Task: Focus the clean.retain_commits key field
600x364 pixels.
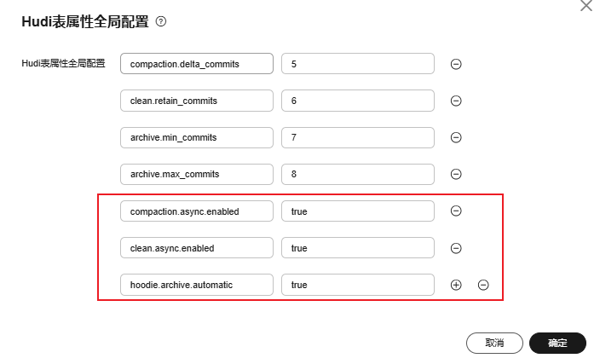Action: (x=197, y=101)
